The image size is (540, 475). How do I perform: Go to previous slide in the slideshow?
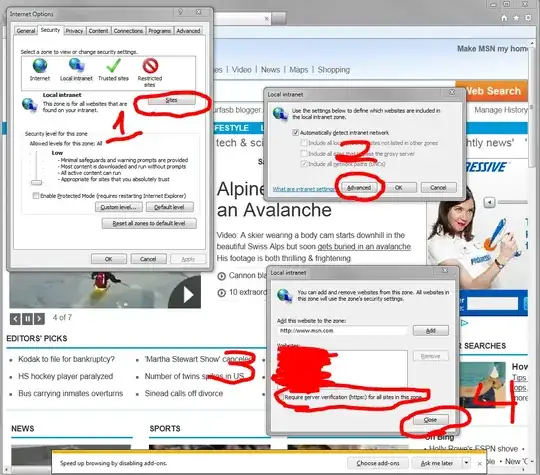coord(15,319)
